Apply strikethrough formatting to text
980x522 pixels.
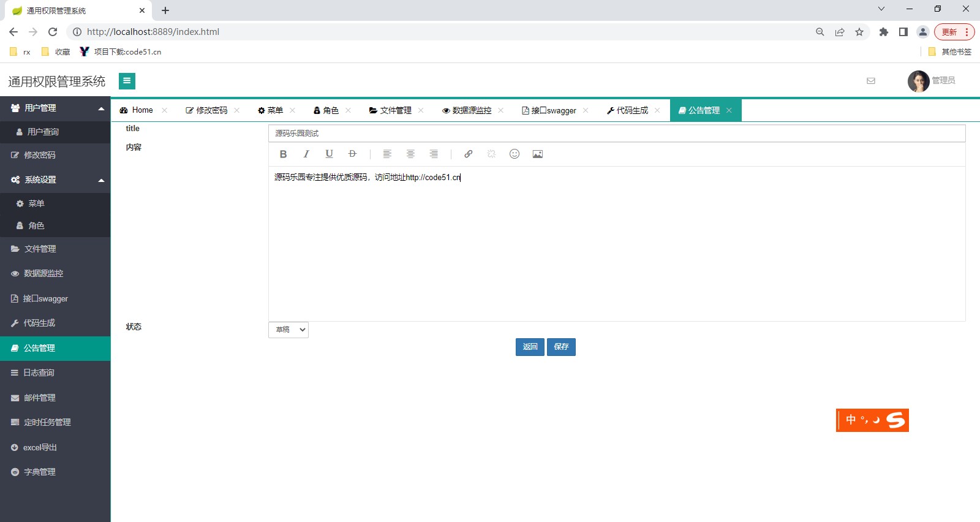coord(352,154)
